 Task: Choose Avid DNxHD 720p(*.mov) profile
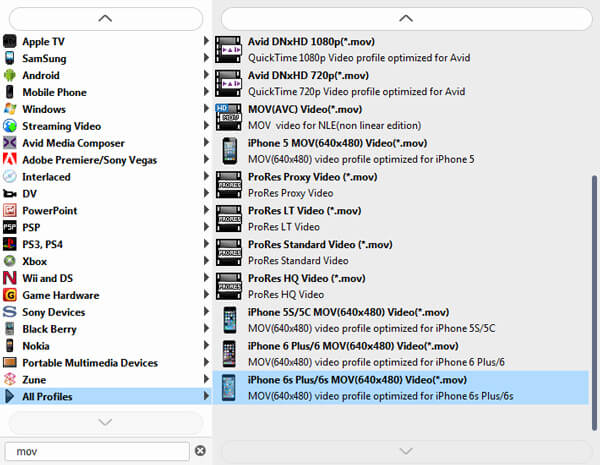pos(400,83)
